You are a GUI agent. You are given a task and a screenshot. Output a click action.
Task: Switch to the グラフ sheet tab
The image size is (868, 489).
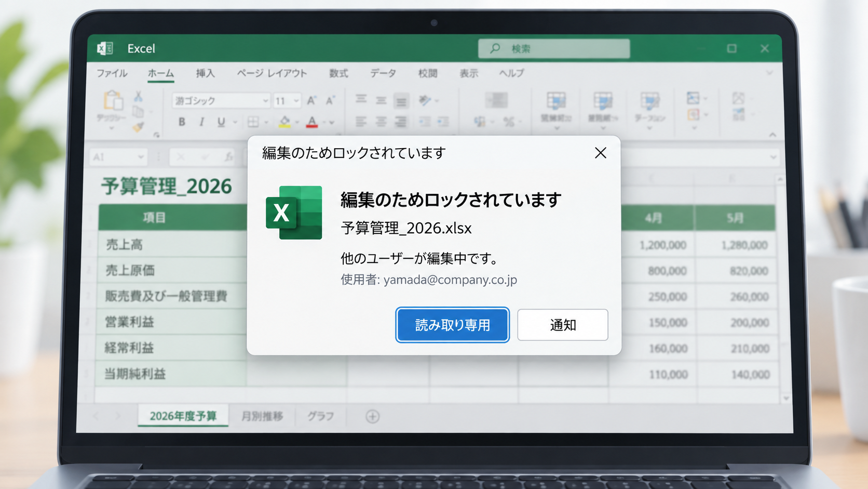(x=320, y=416)
